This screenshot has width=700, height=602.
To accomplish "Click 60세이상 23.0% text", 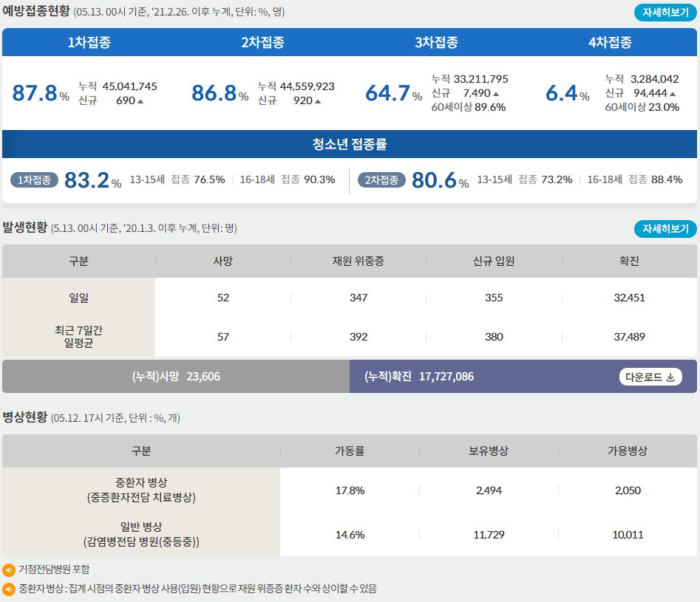I will click(x=642, y=107).
